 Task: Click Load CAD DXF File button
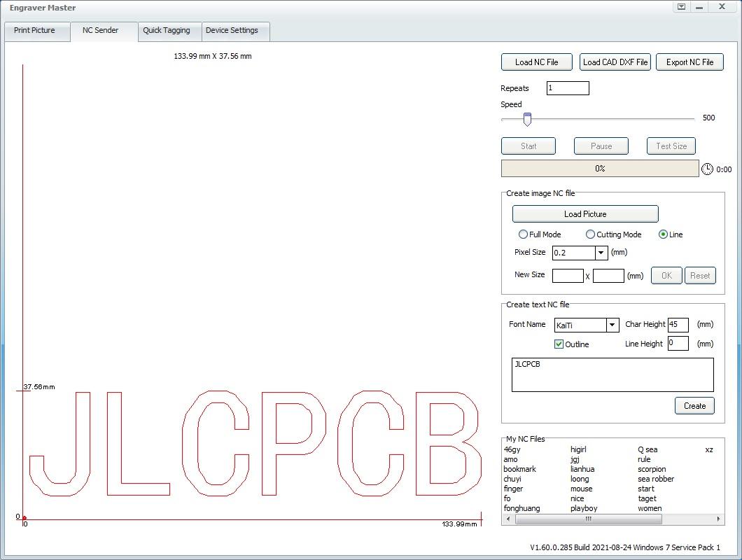pos(615,62)
